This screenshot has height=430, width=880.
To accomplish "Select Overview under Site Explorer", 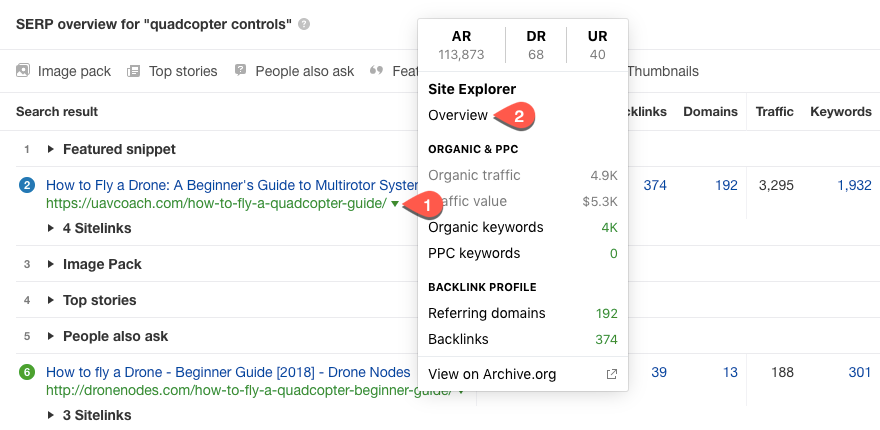I will [x=458, y=115].
